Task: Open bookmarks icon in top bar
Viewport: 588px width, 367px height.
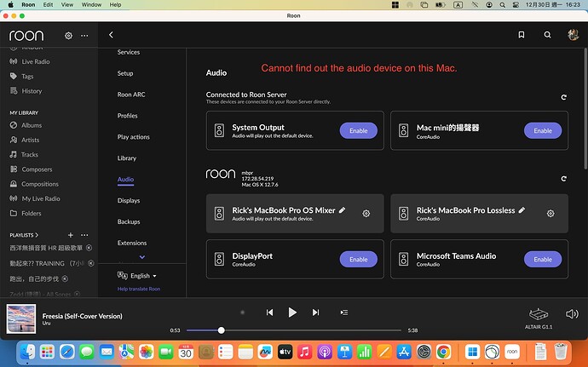Action: click(522, 35)
